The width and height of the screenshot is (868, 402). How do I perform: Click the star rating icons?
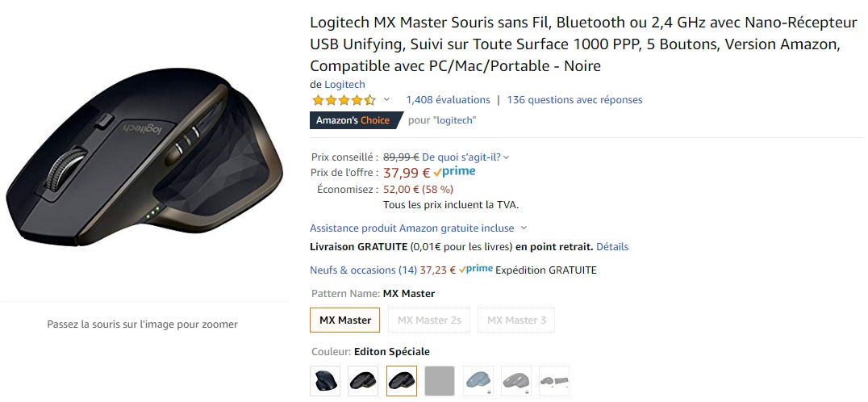point(344,100)
